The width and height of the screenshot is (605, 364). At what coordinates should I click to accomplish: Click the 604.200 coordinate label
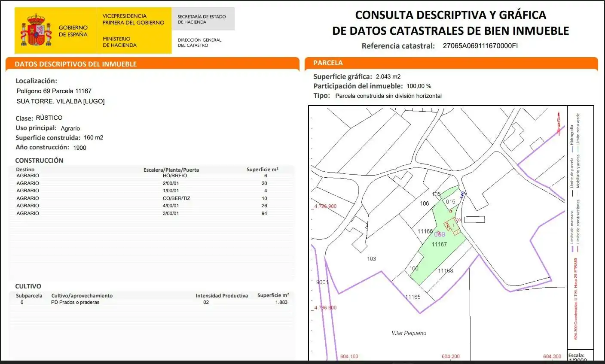(451, 357)
